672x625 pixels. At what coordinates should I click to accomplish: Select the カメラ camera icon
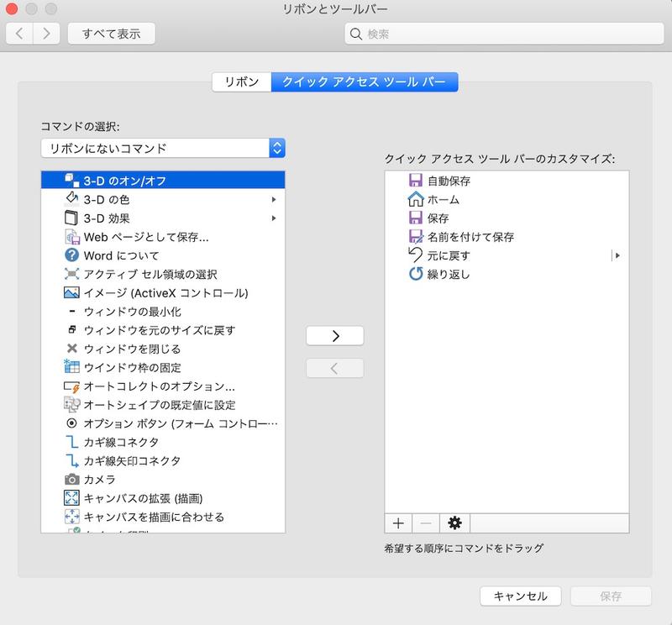click(x=71, y=479)
